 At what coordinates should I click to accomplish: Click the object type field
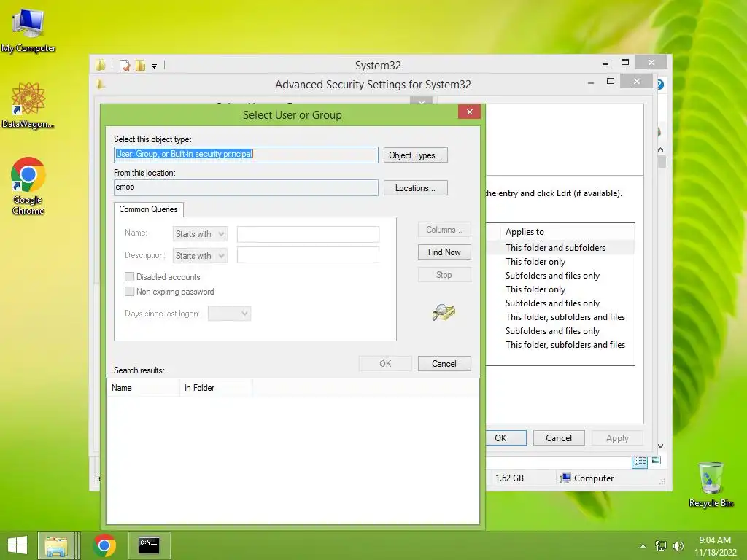tap(247, 155)
